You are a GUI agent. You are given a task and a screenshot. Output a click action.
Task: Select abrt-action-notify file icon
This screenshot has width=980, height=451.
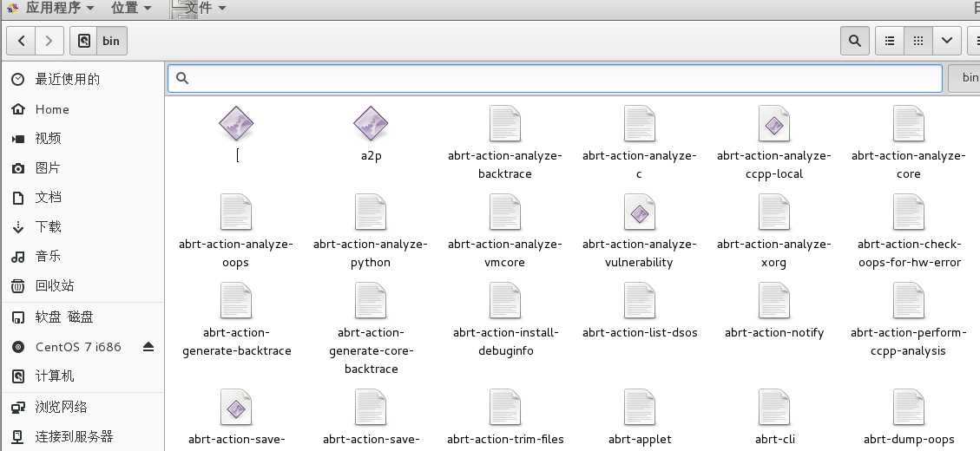coord(773,300)
